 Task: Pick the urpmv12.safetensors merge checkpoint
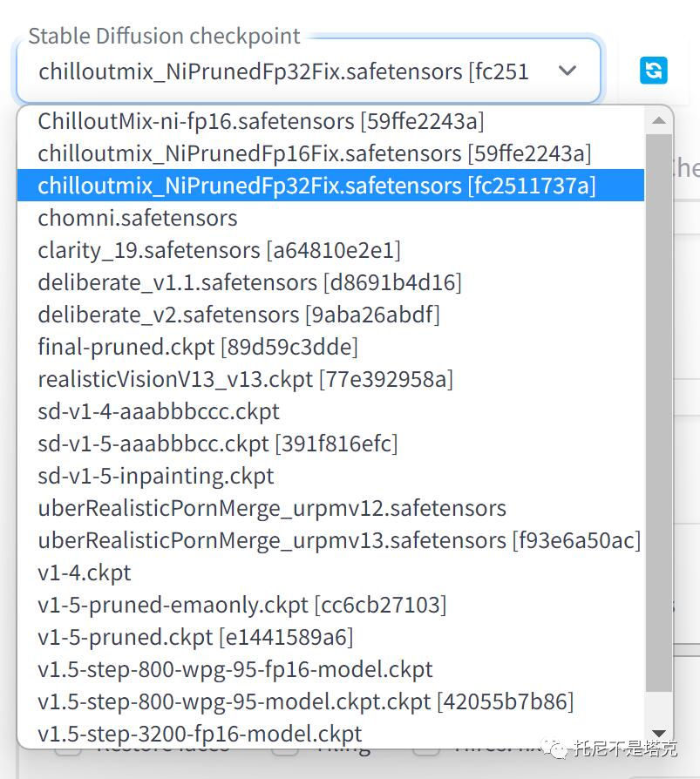pyautogui.click(x=330, y=508)
